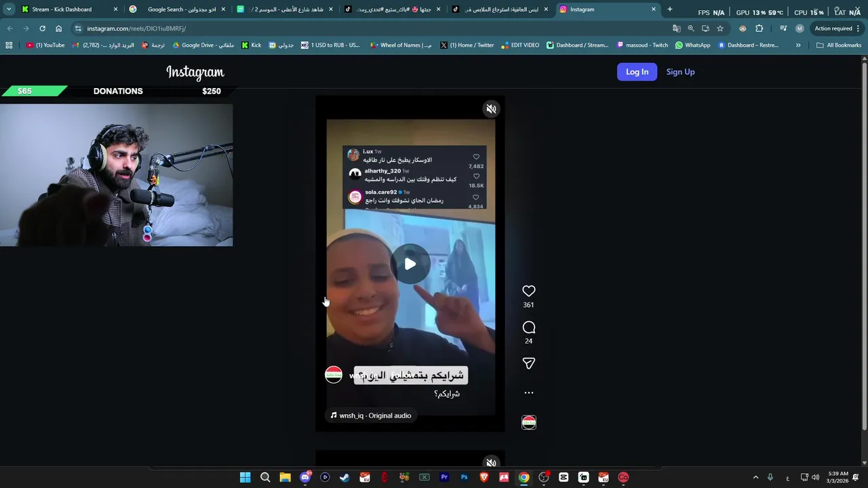Open Google Chrome from taskbar
Screen dimensions: 868x488
524,477
